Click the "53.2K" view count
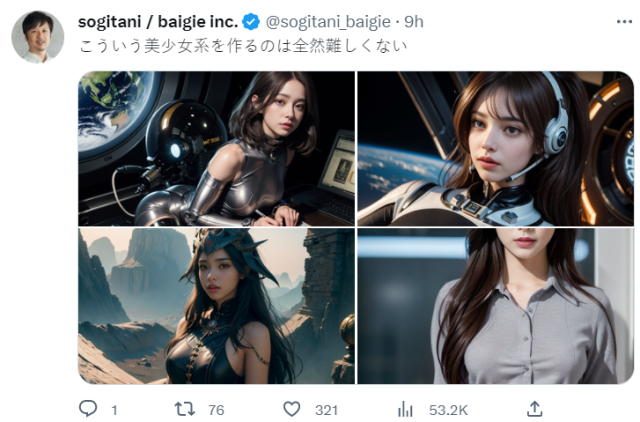640x422 pixels. click(x=448, y=410)
